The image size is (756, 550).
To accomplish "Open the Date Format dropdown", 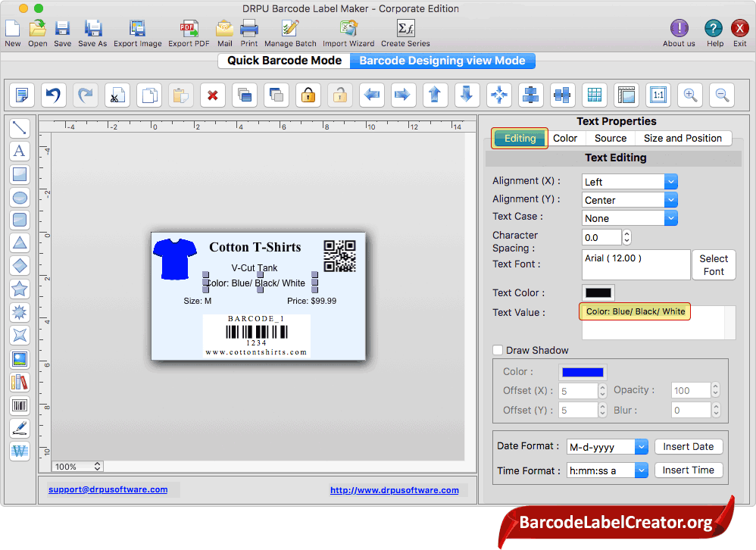I will point(607,447).
